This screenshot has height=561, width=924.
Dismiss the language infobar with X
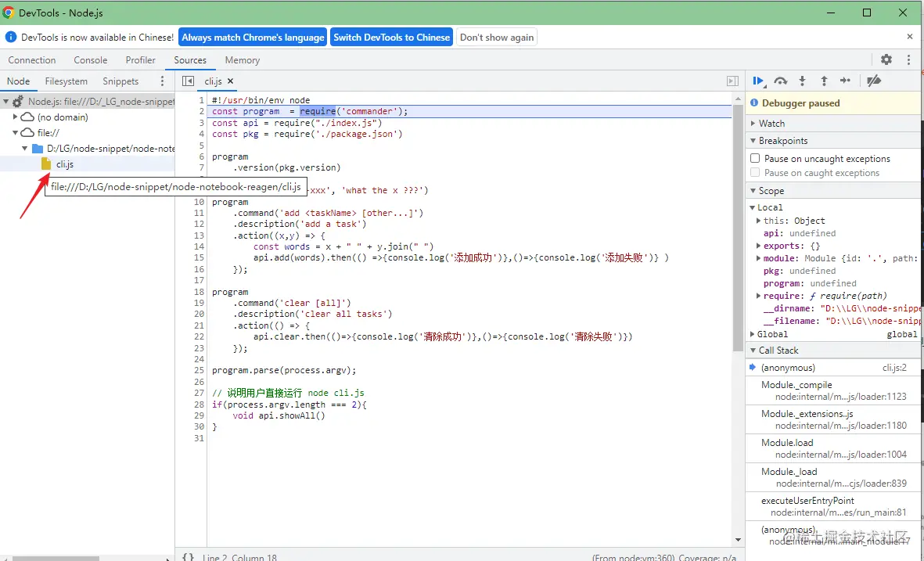(910, 37)
